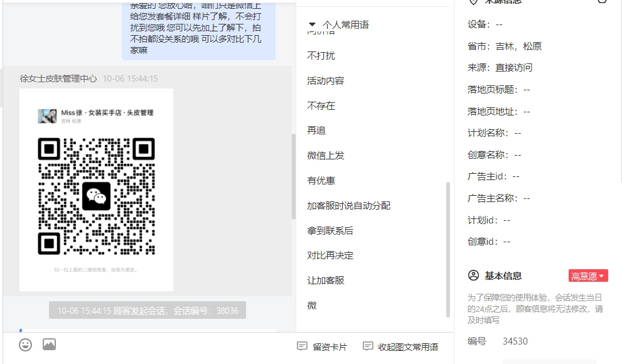Screen dimensions: 622x364
Task: Click 收起图文常用语 to hide phrases
Action: 400,347
